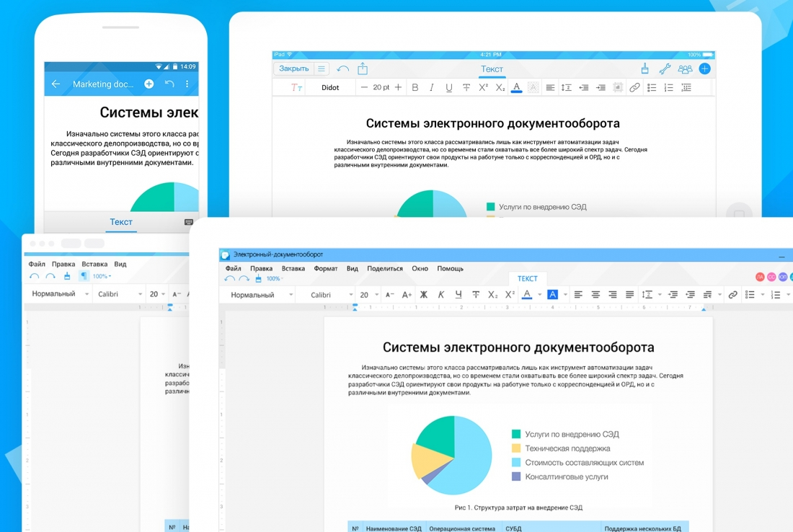Center align text in desktop toolbar
Screen dimensions: 793x532
(x=595, y=295)
